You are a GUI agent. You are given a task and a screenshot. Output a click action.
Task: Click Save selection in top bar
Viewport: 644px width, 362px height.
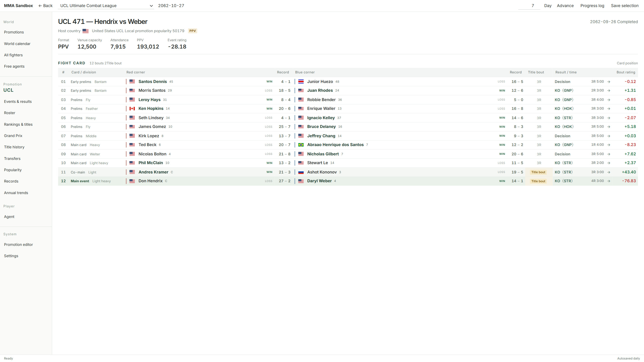tap(625, 6)
